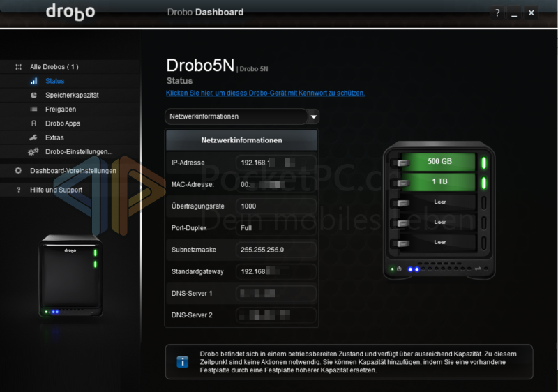Image resolution: width=558 pixels, height=392 pixels.
Task: Click the bottom Leer drive bay
Action: pyautogui.click(x=439, y=243)
